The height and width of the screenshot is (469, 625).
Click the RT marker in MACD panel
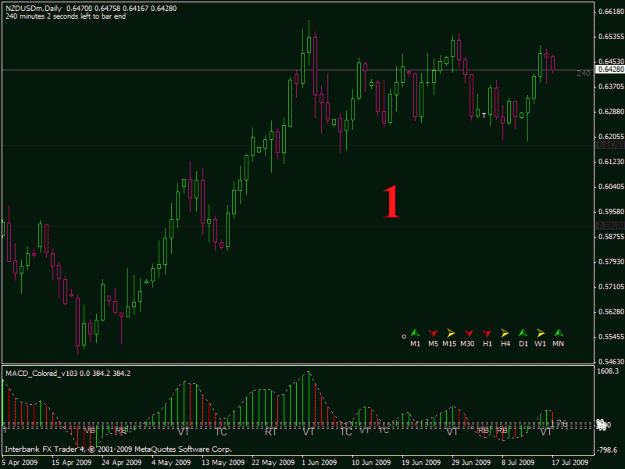coord(271,432)
